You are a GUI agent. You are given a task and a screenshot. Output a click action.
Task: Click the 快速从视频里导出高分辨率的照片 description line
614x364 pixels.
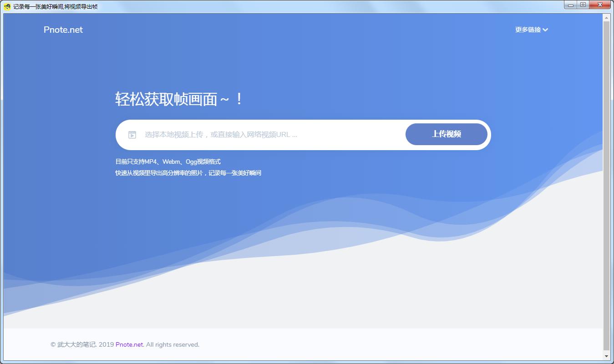[x=188, y=173]
